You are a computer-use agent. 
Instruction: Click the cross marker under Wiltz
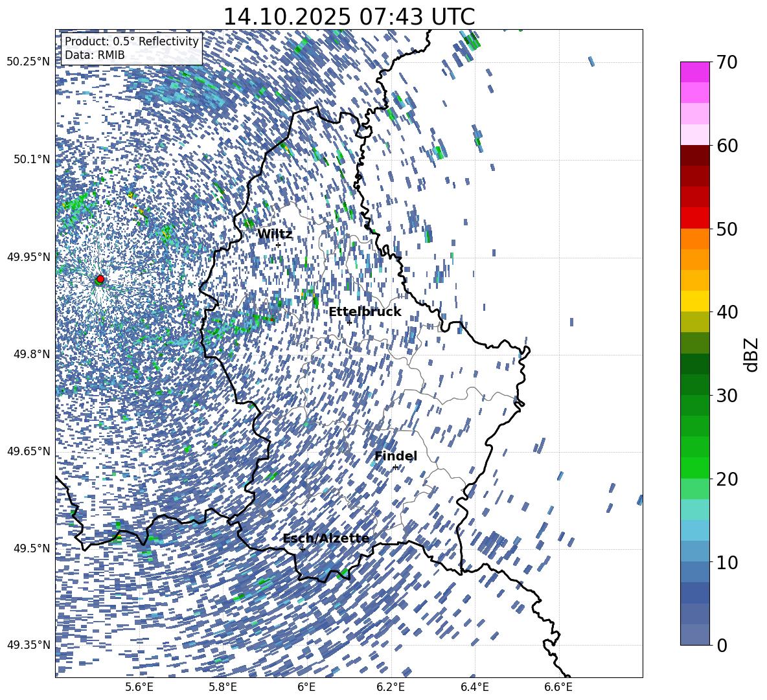278,245
